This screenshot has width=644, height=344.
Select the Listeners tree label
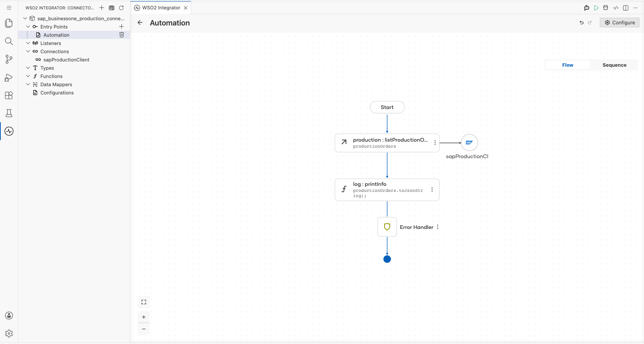click(51, 43)
